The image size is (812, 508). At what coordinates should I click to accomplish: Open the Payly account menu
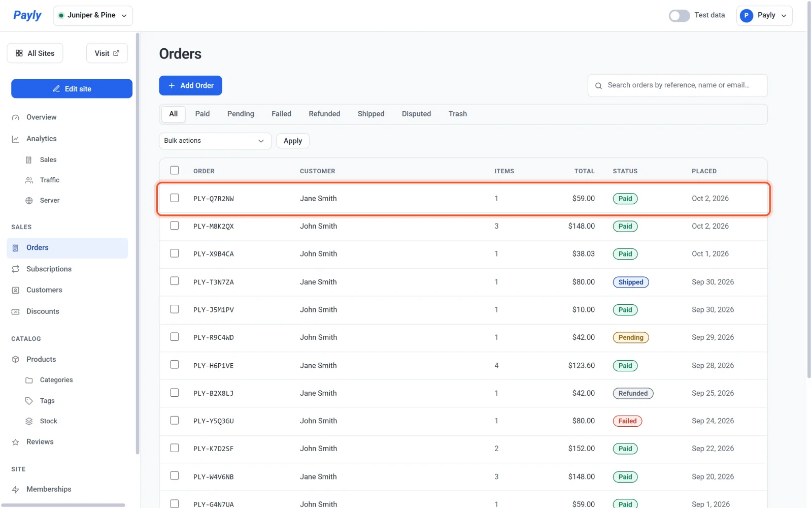pyautogui.click(x=764, y=16)
